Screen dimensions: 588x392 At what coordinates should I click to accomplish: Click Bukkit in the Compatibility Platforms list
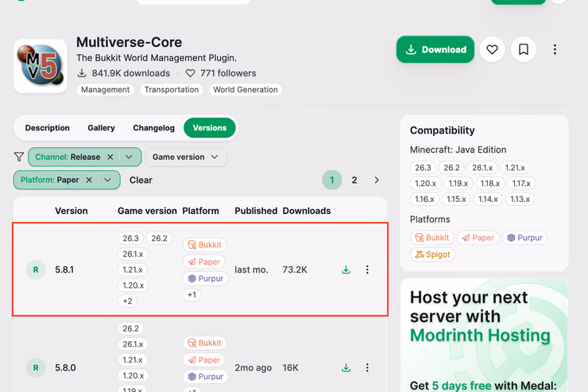click(432, 238)
